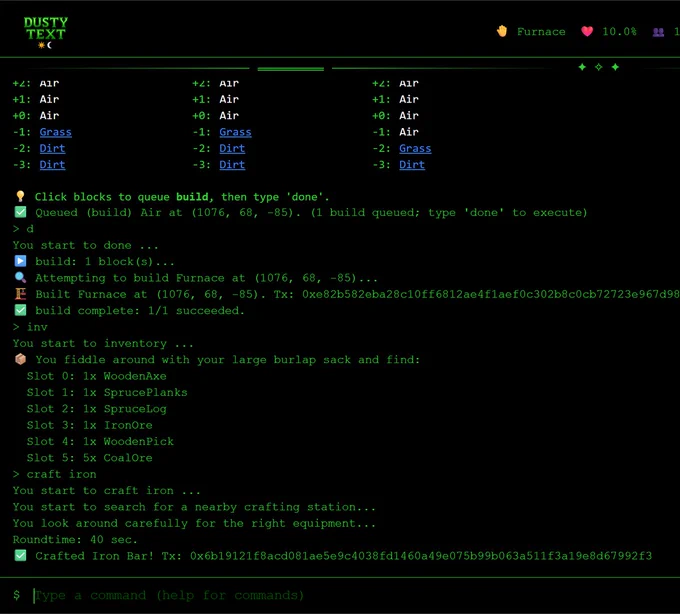680x614 pixels.
Task: Click Grass link in the middle column
Action: [x=235, y=132]
